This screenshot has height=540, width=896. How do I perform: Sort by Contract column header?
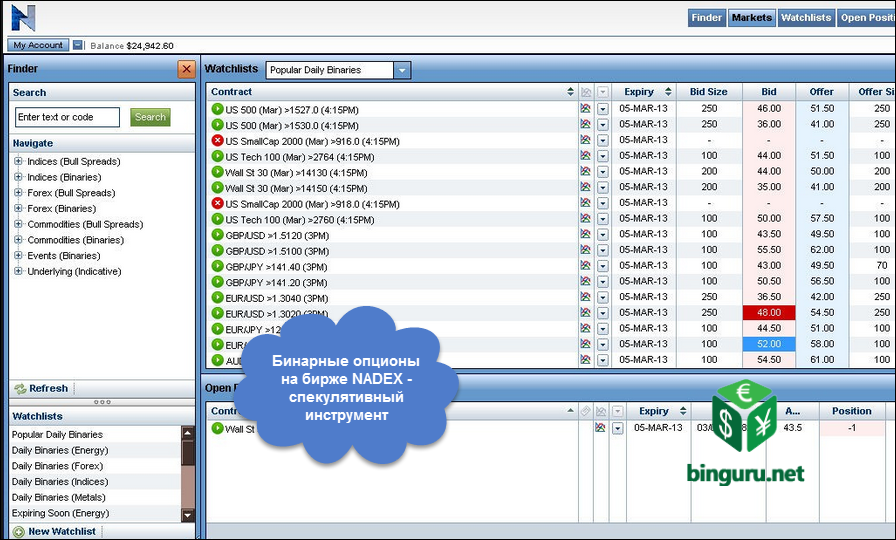coord(392,92)
